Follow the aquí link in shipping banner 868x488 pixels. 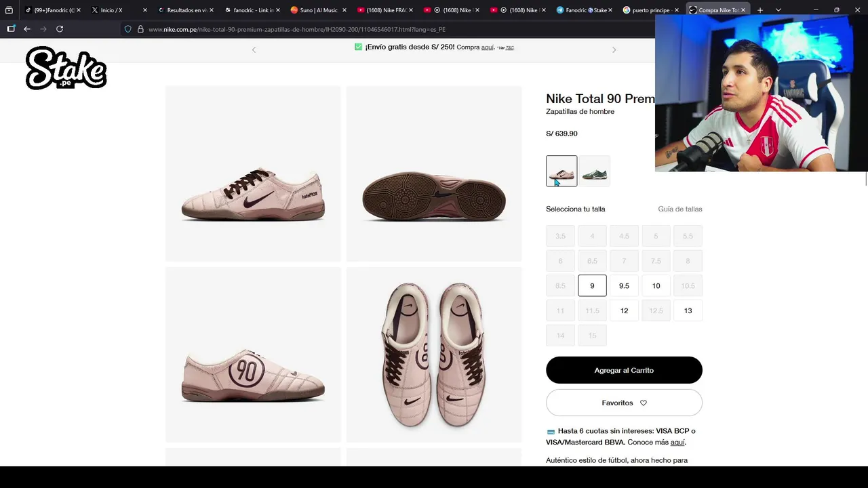(488, 47)
